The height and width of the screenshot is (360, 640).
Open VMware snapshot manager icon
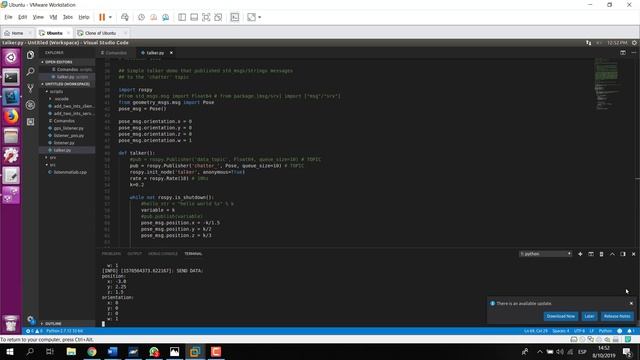click(166, 17)
